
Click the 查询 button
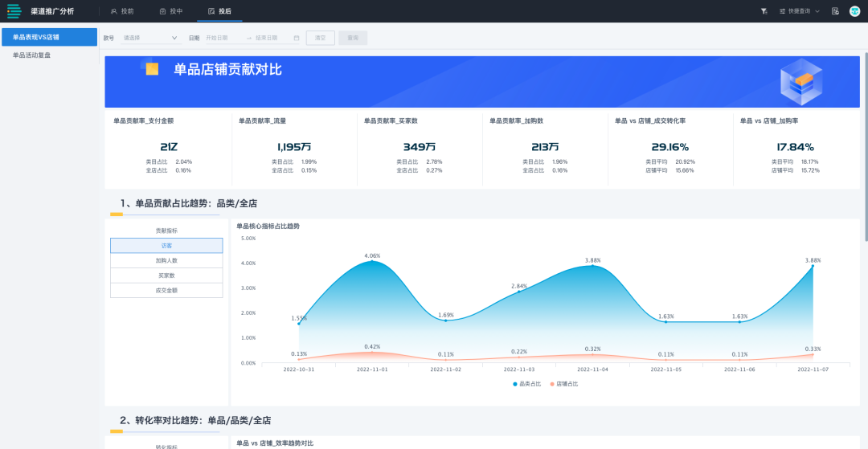pos(353,39)
